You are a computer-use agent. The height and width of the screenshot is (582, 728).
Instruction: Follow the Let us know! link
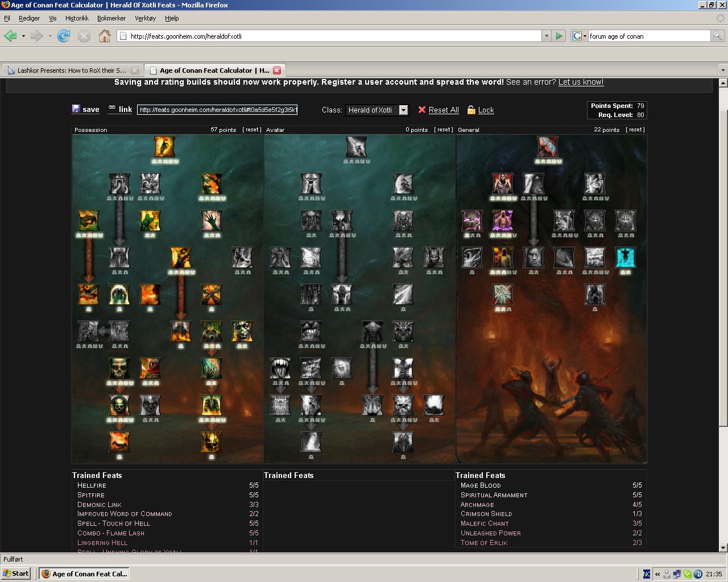coord(581,82)
